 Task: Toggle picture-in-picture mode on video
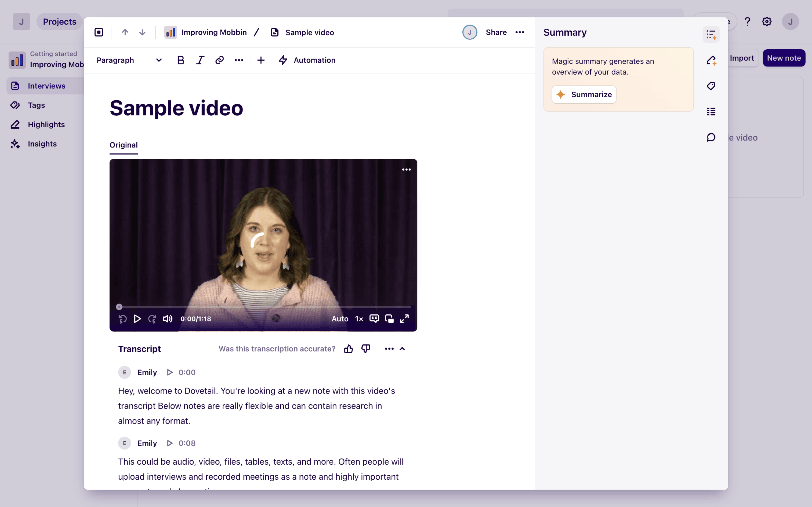tap(389, 319)
